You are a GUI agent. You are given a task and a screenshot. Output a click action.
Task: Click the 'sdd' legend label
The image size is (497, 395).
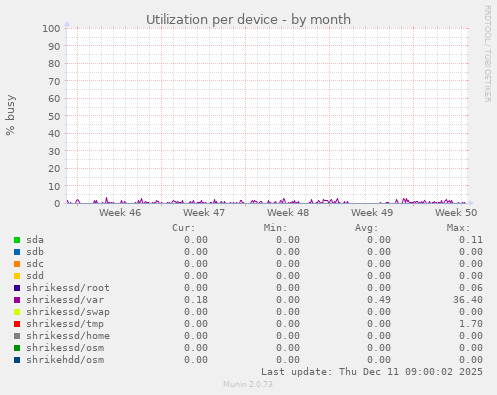[x=35, y=276]
